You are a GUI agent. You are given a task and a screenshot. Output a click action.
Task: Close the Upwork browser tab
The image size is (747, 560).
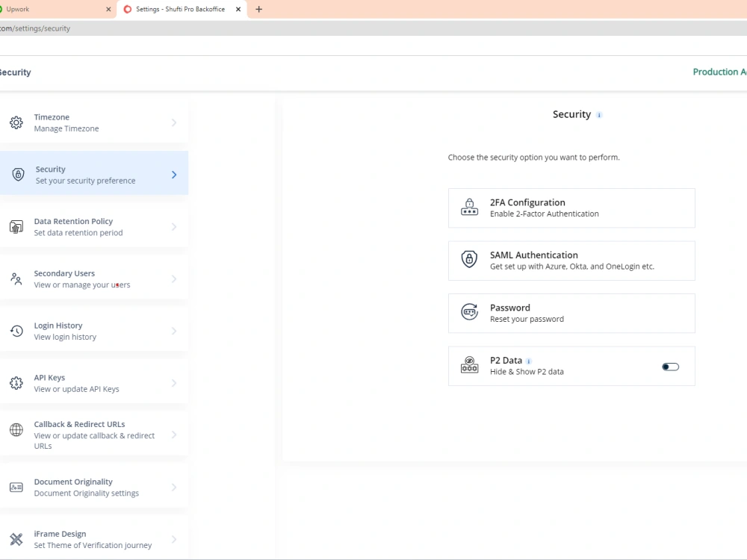point(108,9)
